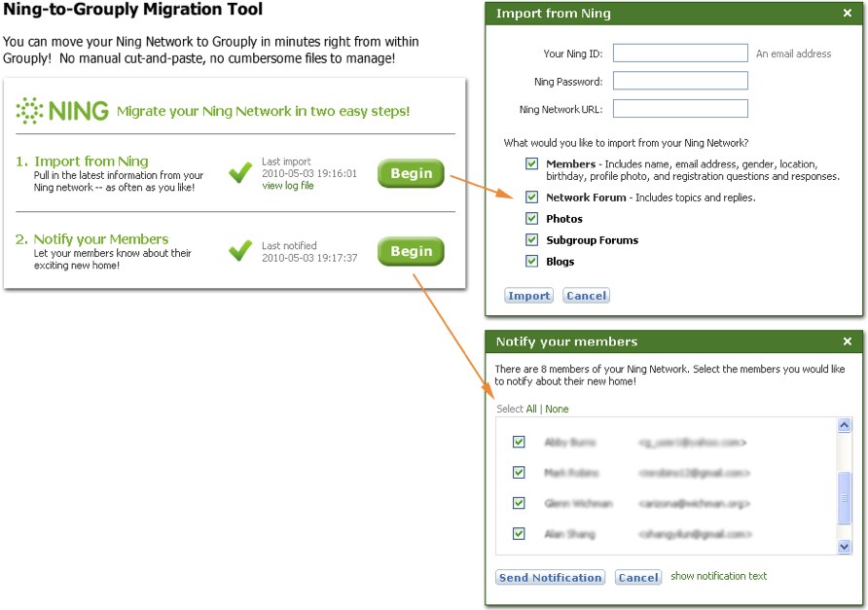Toggle the Blogs import checkbox

coord(531,261)
